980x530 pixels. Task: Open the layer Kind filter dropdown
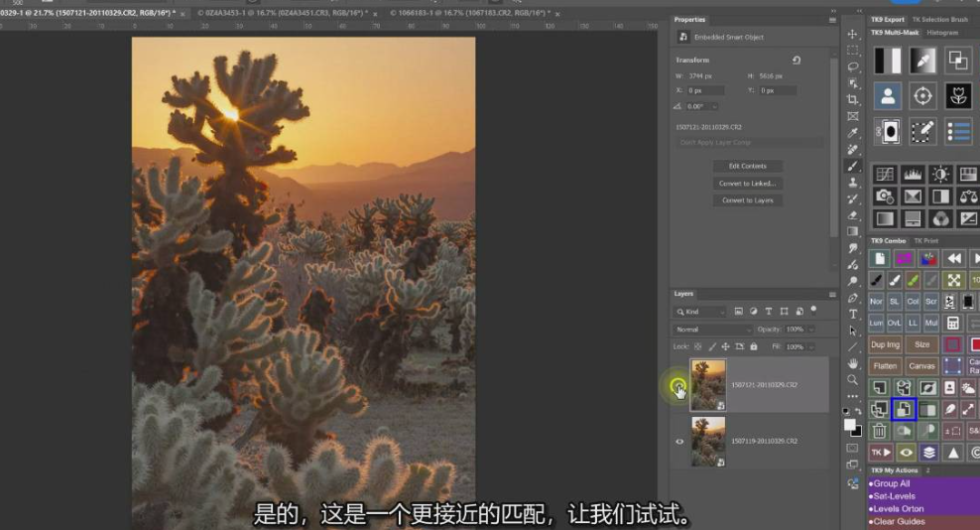point(699,312)
